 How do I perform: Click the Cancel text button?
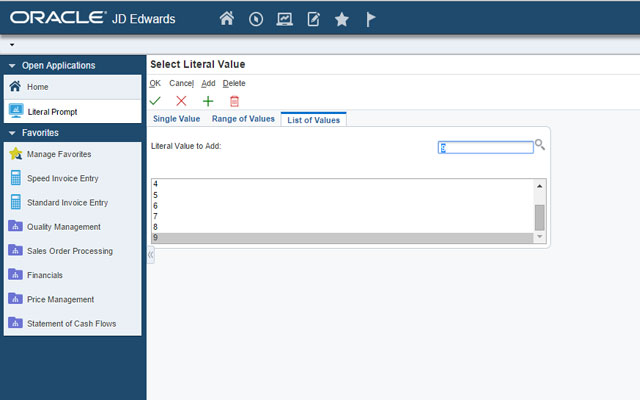tap(181, 83)
